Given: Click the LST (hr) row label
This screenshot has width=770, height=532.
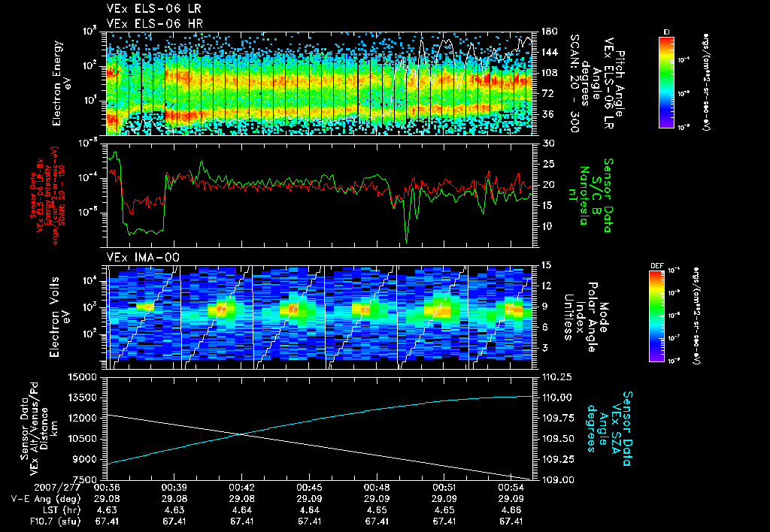Looking at the screenshot, I should coord(60,510).
